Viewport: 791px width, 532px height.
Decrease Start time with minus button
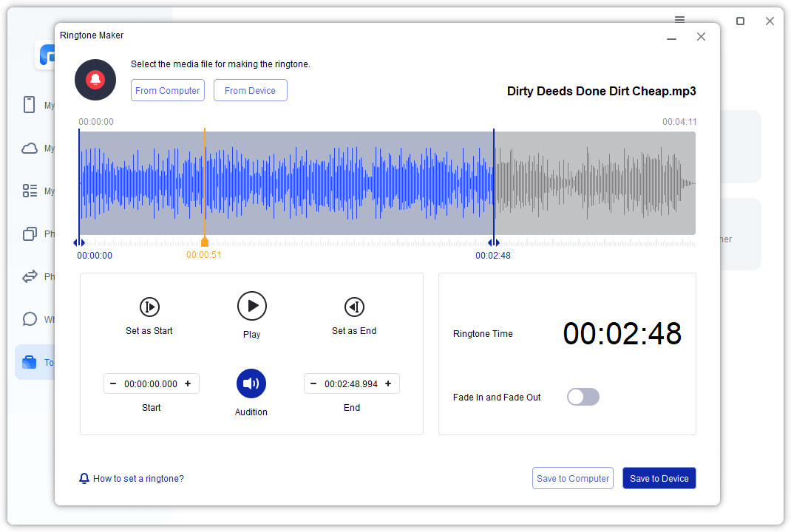point(113,383)
